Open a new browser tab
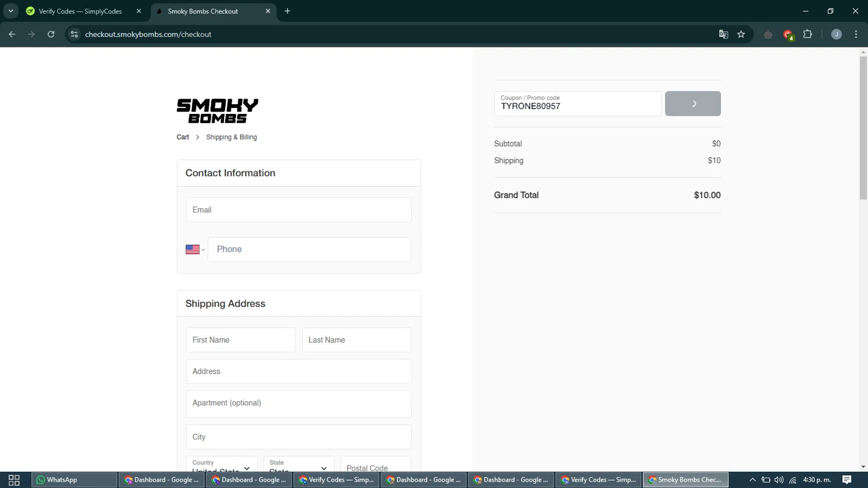The height and width of the screenshot is (488, 868). coord(288,11)
